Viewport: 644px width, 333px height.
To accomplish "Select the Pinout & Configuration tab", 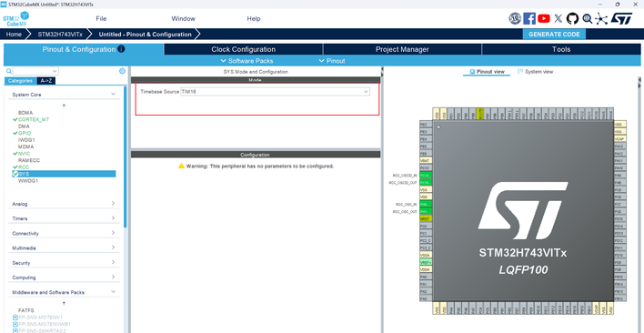I will pyautogui.click(x=84, y=49).
